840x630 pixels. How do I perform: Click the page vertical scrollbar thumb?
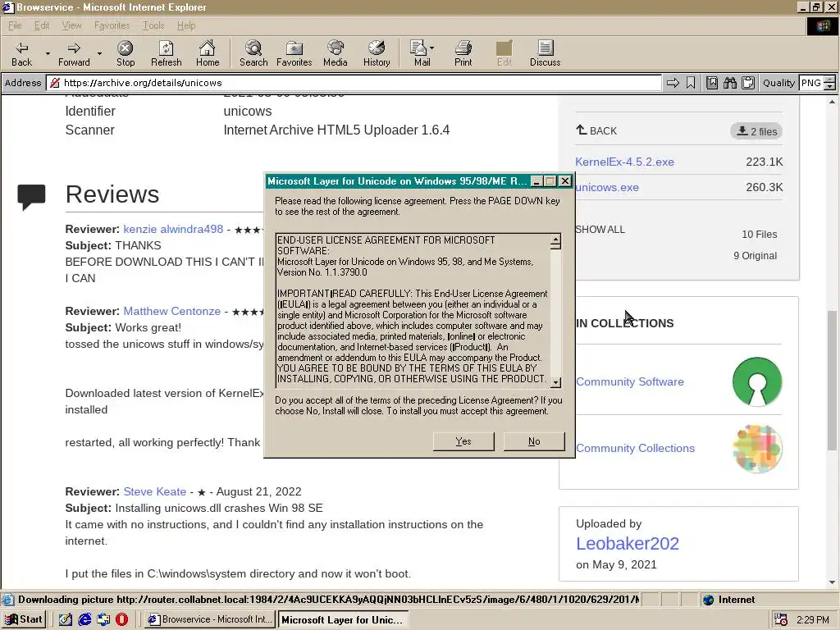832,381
